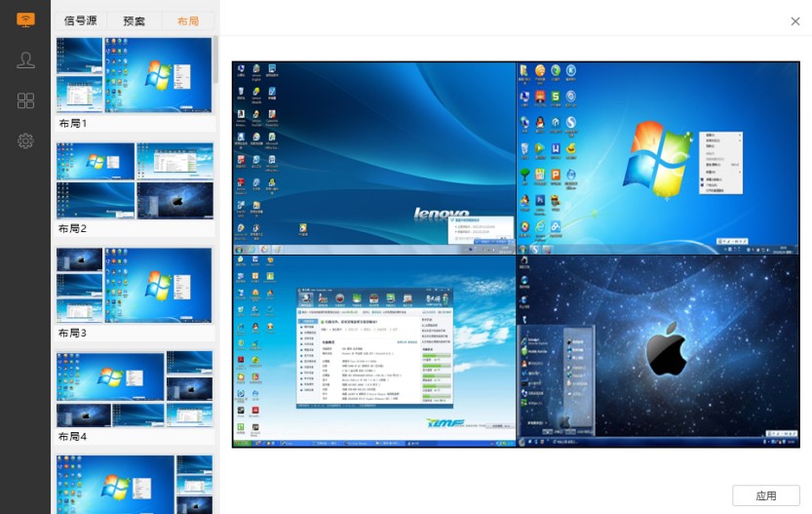Select the 布局1 layout thumbnail
This screenshot has height=514, width=812.
(134, 75)
